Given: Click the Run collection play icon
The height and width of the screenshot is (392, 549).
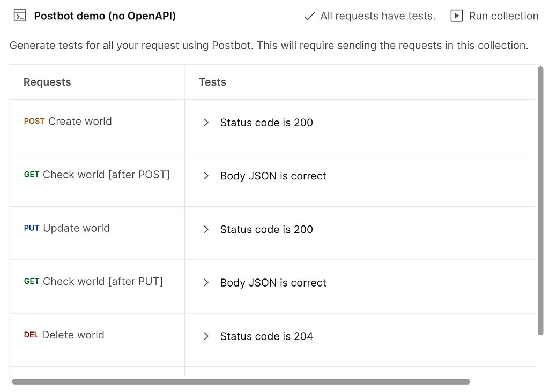Looking at the screenshot, I should click(x=457, y=16).
